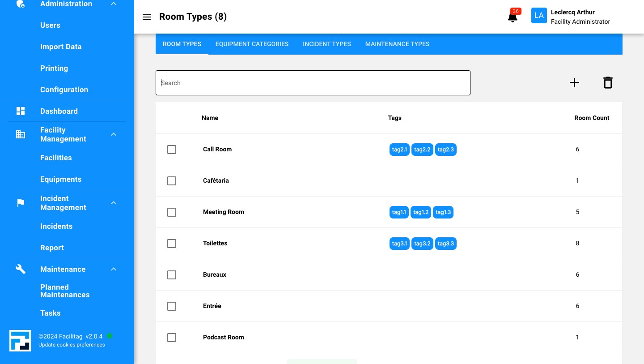Open the Incidents page
644x364 pixels.
click(56, 226)
